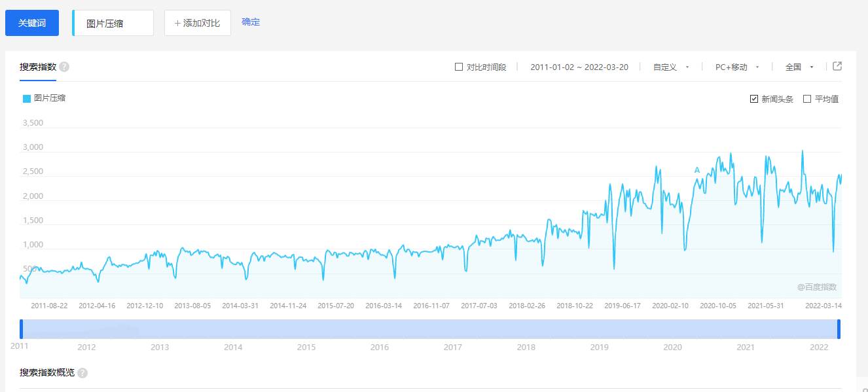Viewport: 868px width, 392px height.
Task: Click the 搜索指数概览 heading
Action: pos(47,373)
